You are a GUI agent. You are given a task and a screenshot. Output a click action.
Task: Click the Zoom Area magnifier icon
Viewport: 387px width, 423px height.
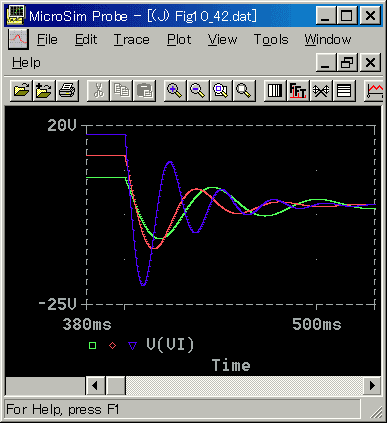click(221, 90)
